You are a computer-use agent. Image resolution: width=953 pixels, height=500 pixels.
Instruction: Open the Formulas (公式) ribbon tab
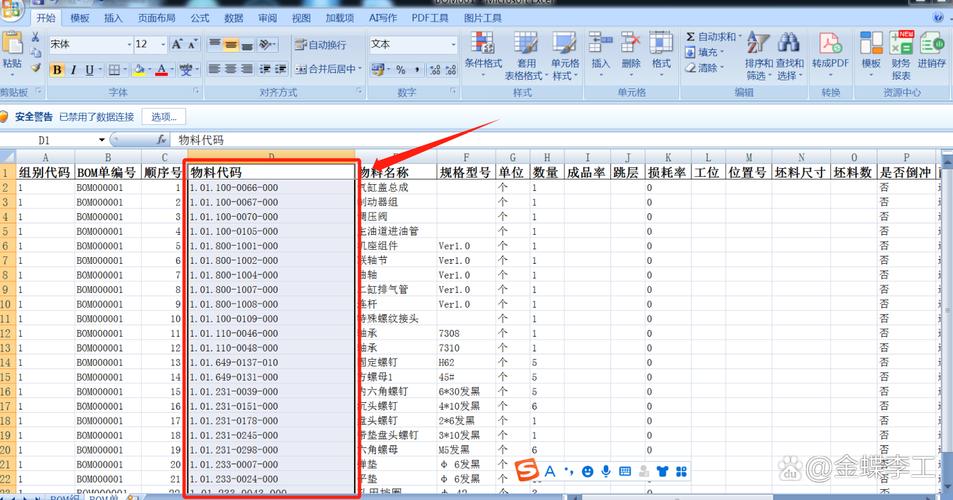(200, 18)
